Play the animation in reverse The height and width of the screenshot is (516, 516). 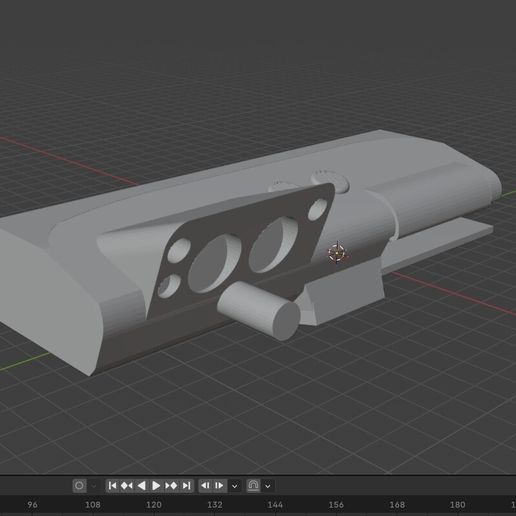pyautogui.click(x=141, y=485)
